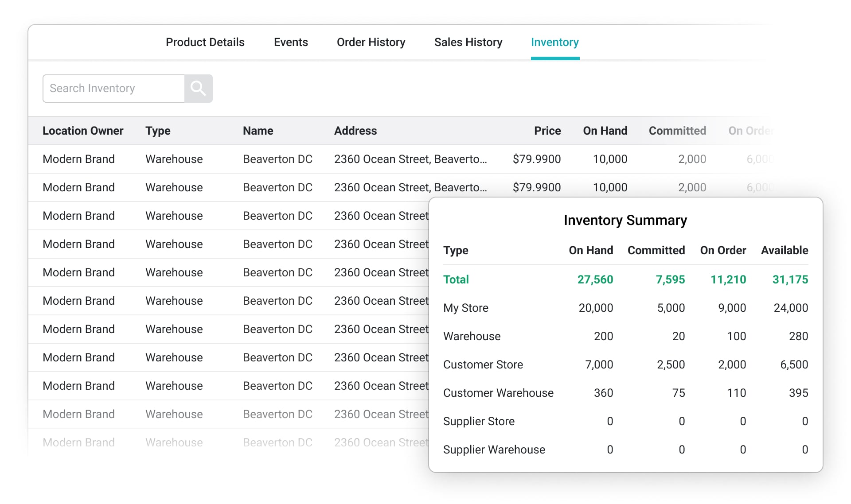This screenshot has width=851, height=504.
Task: Open the Order History tab
Action: pos(371,42)
